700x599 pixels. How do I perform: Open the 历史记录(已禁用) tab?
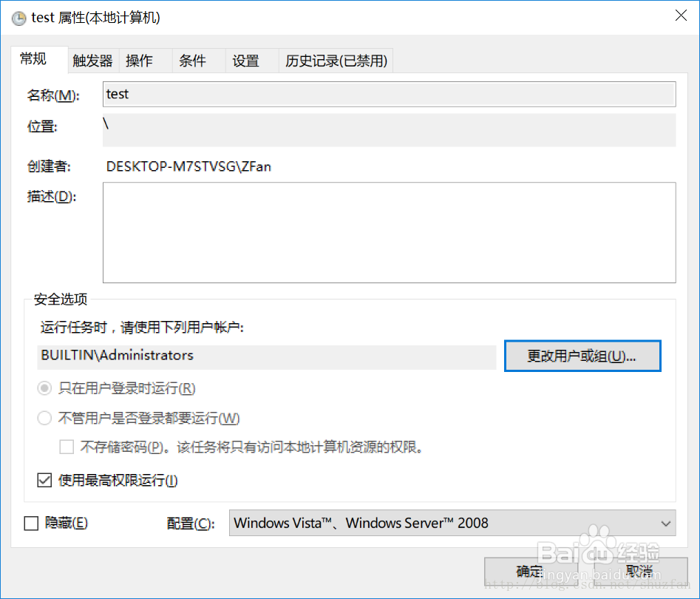(336, 61)
